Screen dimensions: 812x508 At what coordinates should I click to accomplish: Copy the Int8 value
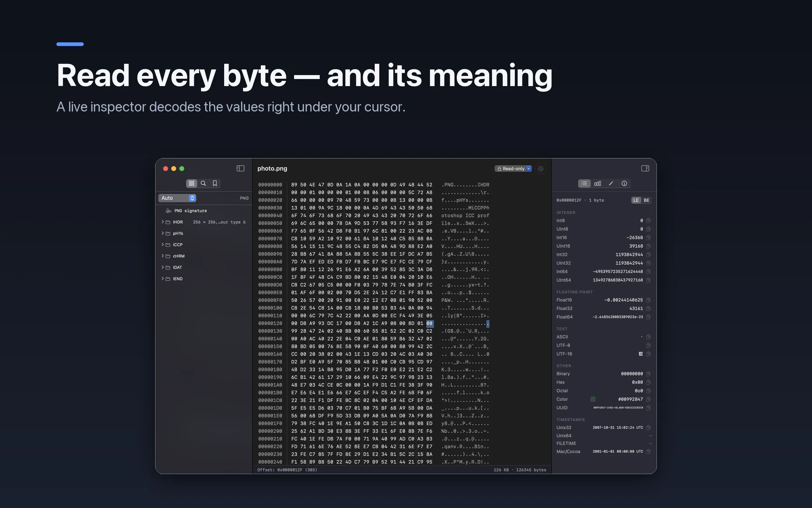[648, 221]
